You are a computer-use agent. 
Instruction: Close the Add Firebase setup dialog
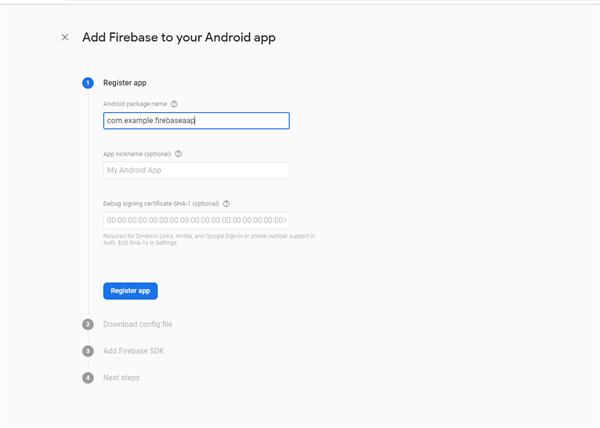coord(65,38)
